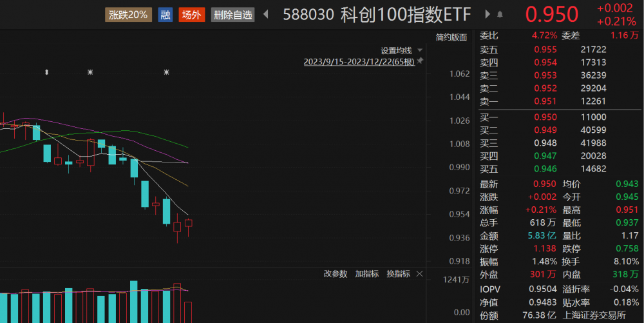This screenshot has height=323, width=644.
Task: Click the 卖五 price 0.955
Action: pyautogui.click(x=545, y=50)
